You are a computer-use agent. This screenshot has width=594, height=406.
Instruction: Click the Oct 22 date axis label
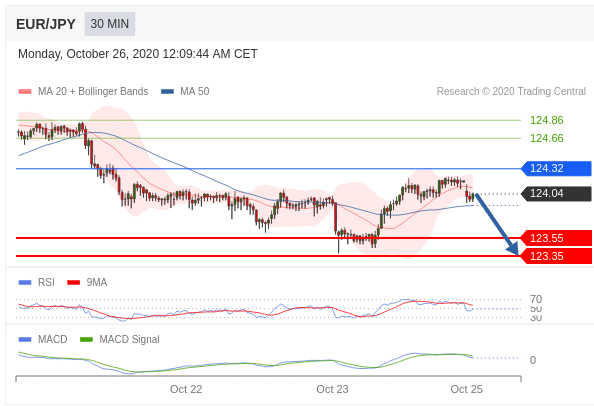click(x=186, y=389)
